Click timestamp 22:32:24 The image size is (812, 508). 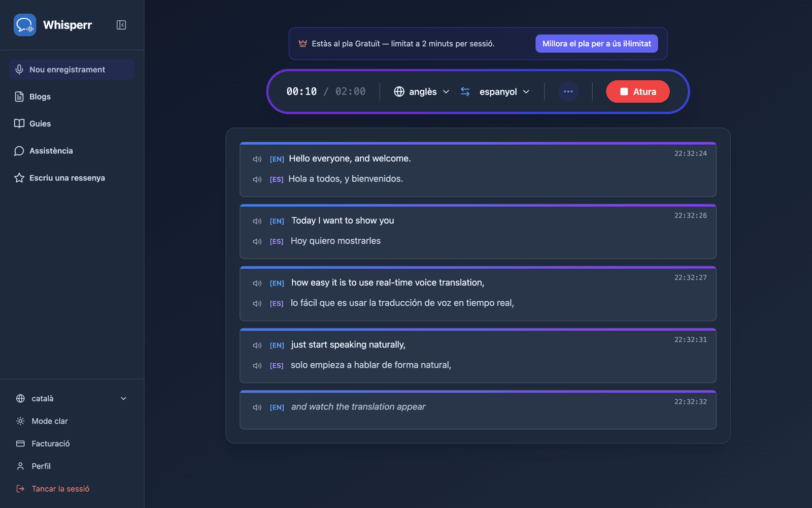(x=690, y=153)
